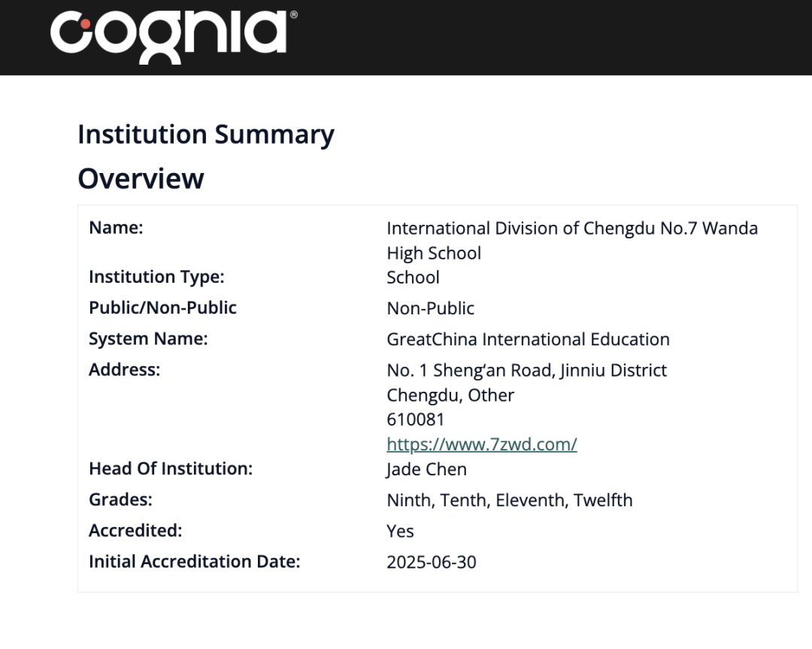
Task: Click the Address label
Action: click(x=124, y=370)
